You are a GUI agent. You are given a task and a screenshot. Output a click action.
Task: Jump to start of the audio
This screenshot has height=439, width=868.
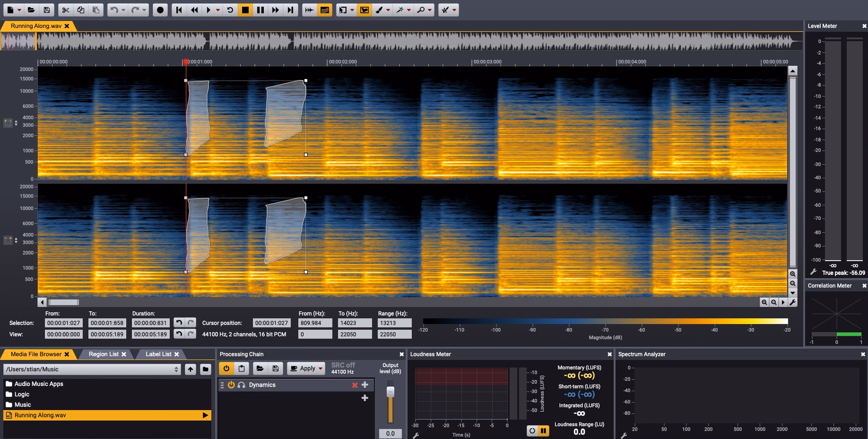click(179, 10)
